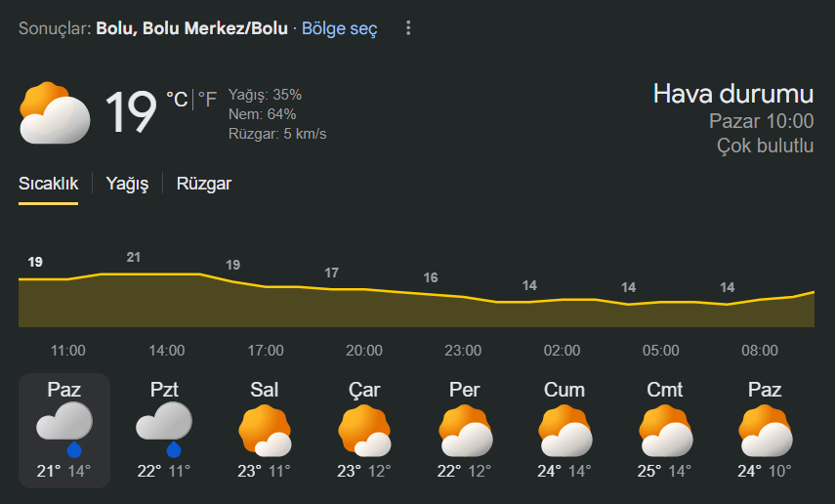
Task: Switch to the Rüzgar tab
Action: click(204, 184)
